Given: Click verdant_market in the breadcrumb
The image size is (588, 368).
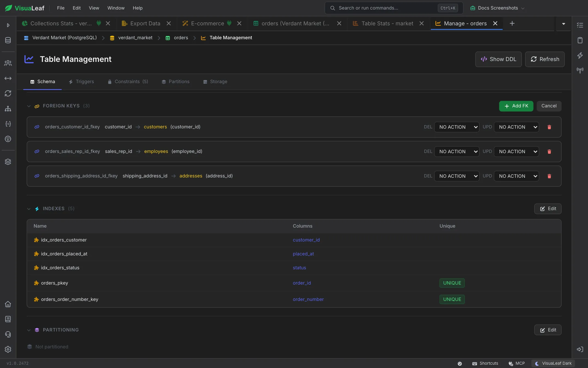Looking at the screenshot, I should tap(135, 38).
